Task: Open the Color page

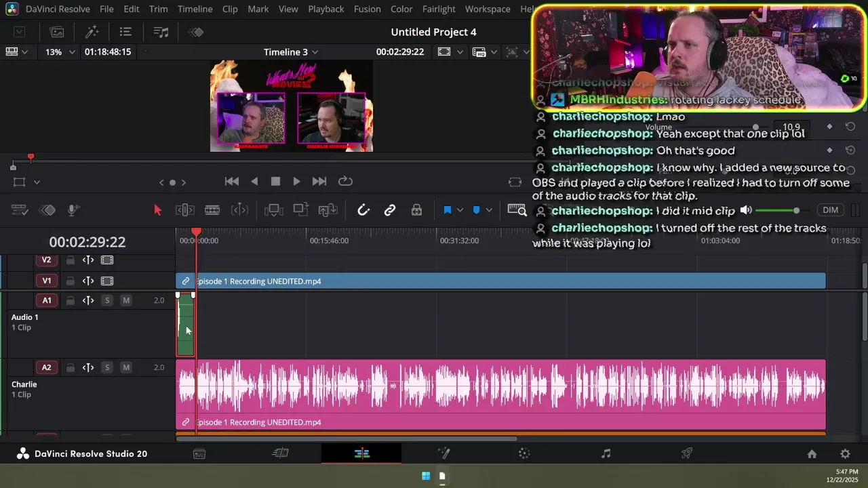Action: point(524,454)
